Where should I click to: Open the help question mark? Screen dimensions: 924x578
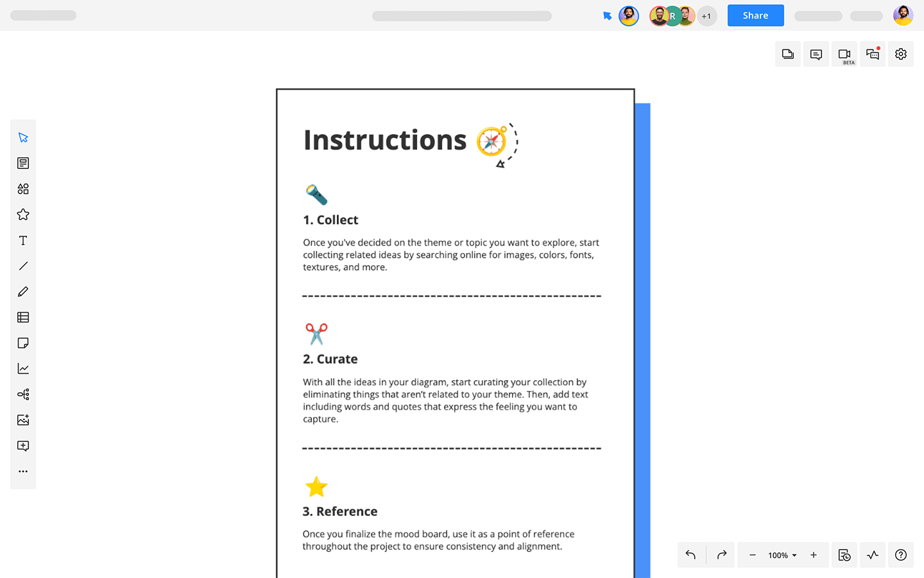pos(901,555)
